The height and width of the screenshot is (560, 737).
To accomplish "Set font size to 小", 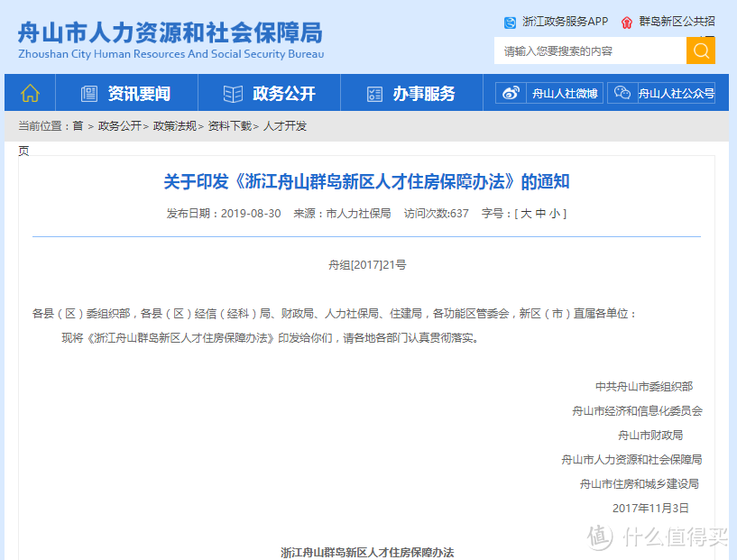I will click(555, 214).
